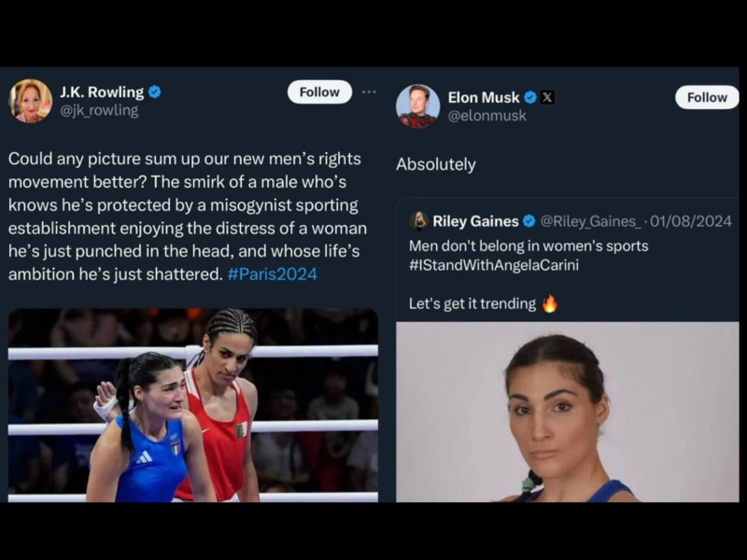The height and width of the screenshot is (560, 747).
Task: Click the @jk_rowling handle
Action: 99,110
